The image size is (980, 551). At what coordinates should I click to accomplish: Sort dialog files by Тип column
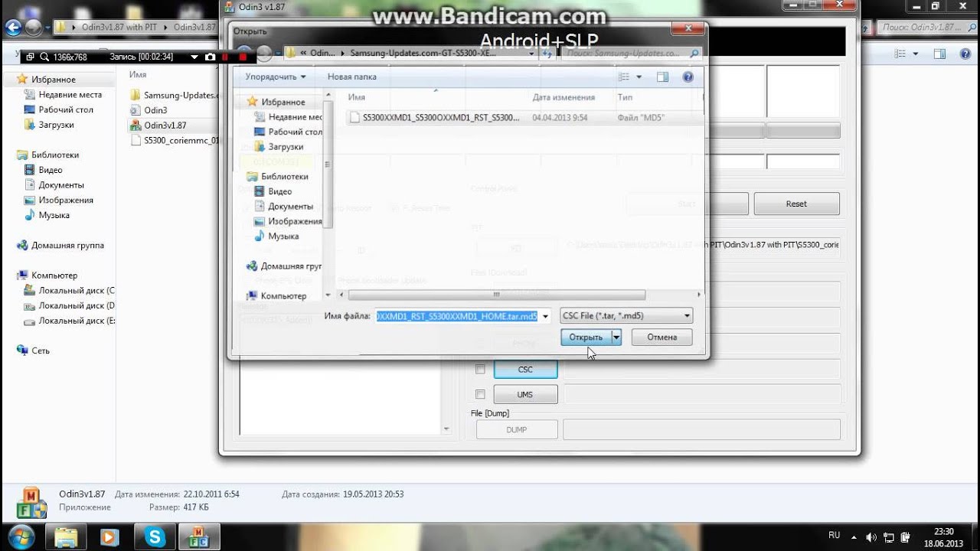pyautogui.click(x=625, y=97)
